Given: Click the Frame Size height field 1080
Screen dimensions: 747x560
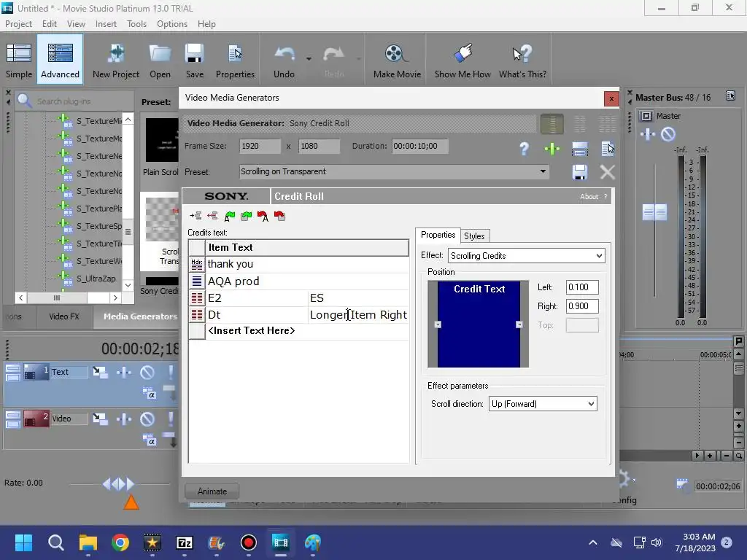Looking at the screenshot, I should click(319, 146).
